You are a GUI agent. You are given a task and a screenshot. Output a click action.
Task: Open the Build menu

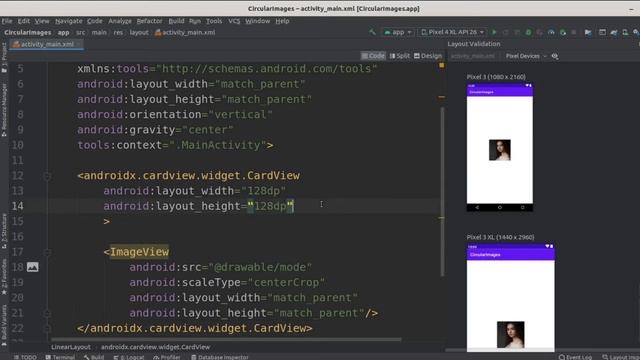point(176,21)
